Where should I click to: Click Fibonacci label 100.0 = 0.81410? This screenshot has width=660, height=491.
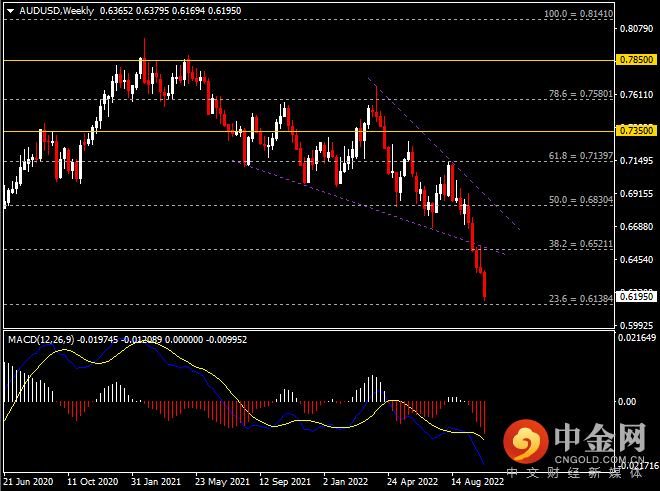coord(578,14)
